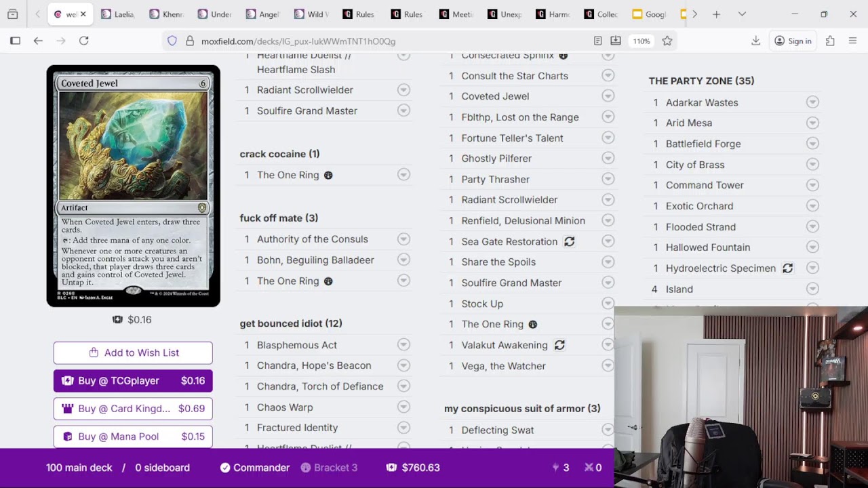Open the Exotic Orchard card
The width and height of the screenshot is (868, 488).
[699, 206]
